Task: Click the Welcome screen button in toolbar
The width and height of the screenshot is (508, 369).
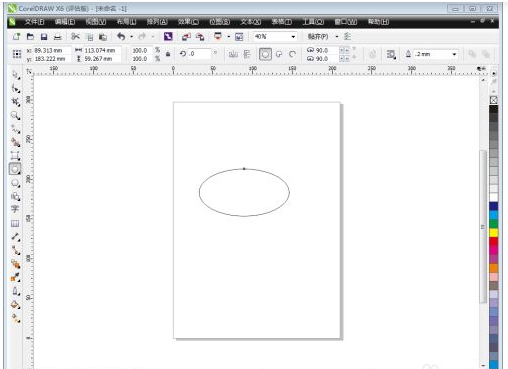Action: click(239, 37)
